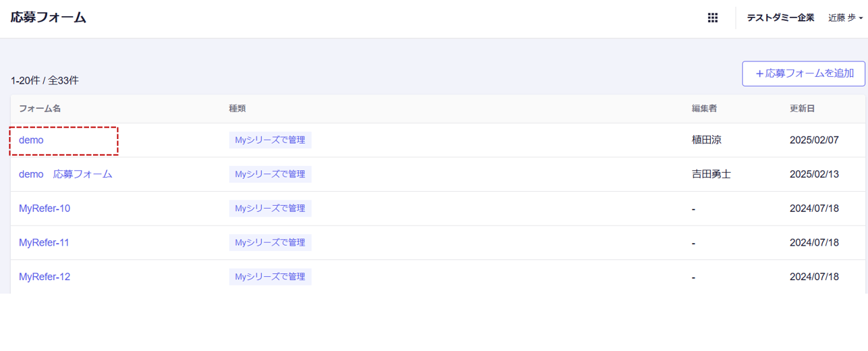Open the MyRefer-12 form

coord(45,277)
